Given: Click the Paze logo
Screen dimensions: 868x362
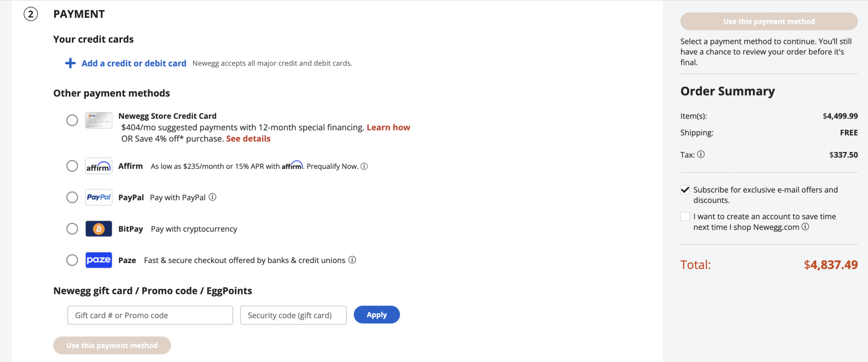Looking at the screenshot, I should (98, 260).
